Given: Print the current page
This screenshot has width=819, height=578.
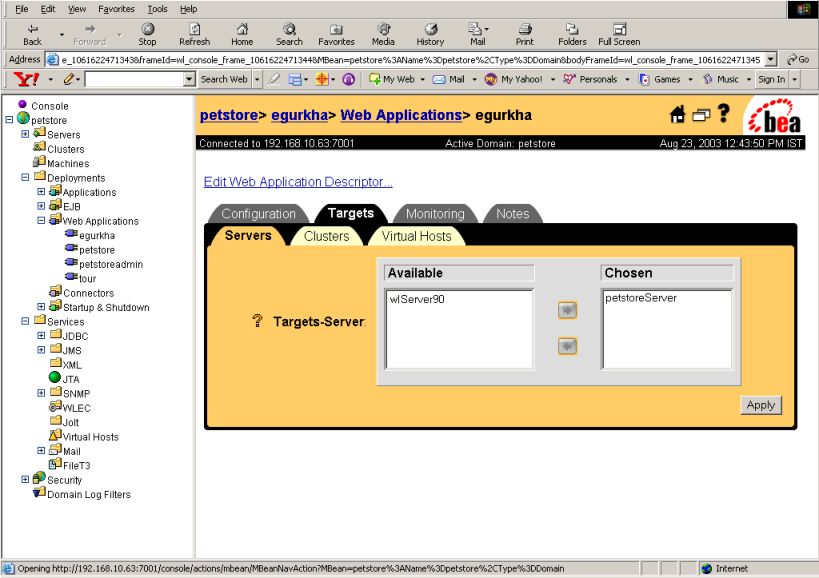Looking at the screenshot, I should [525, 34].
